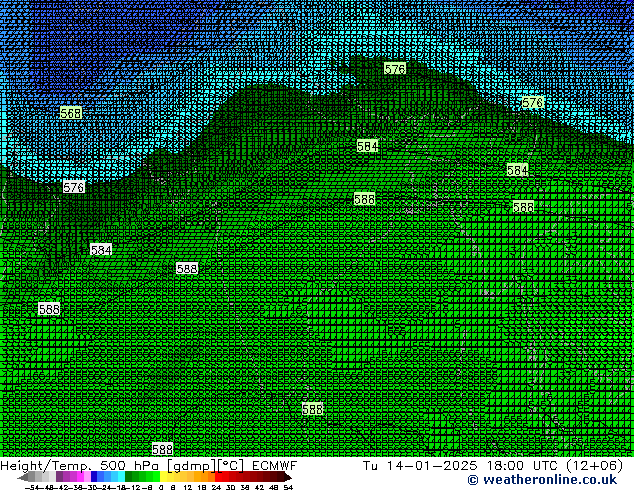This screenshot has height=490, width=634.
Task: Select the 'Height/Temp.' title text
Action: pos(46,466)
